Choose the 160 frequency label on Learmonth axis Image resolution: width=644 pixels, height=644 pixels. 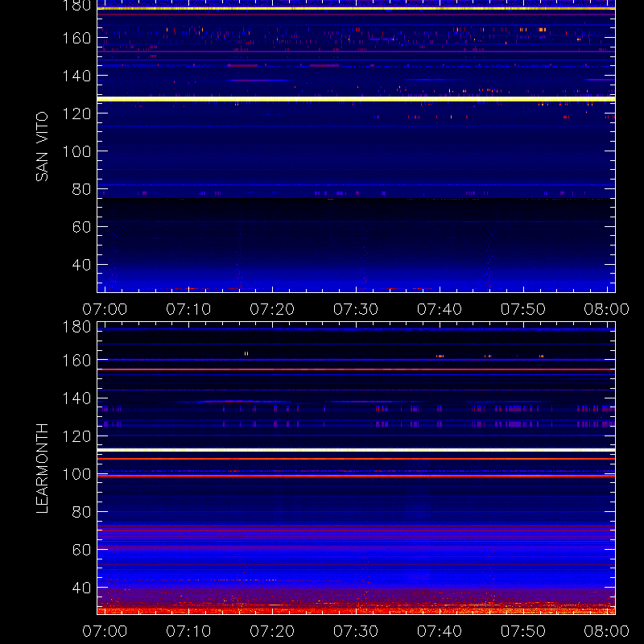point(76,360)
